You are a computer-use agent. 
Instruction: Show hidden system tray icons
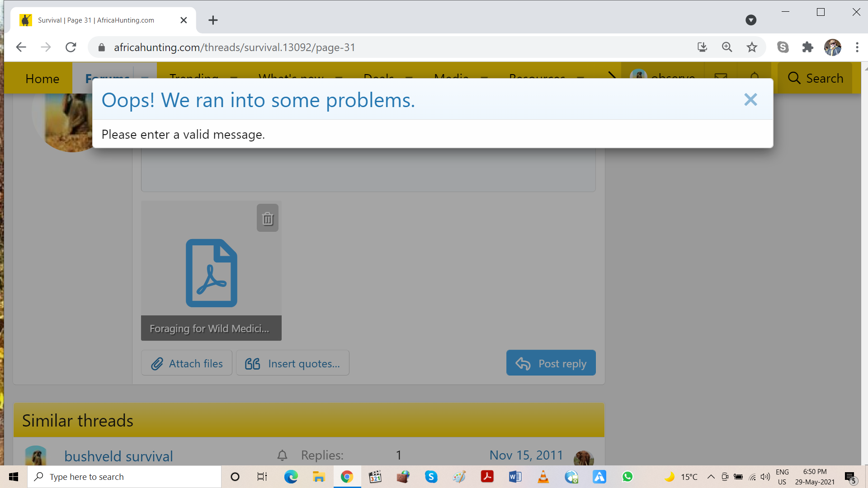[x=711, y=477]
